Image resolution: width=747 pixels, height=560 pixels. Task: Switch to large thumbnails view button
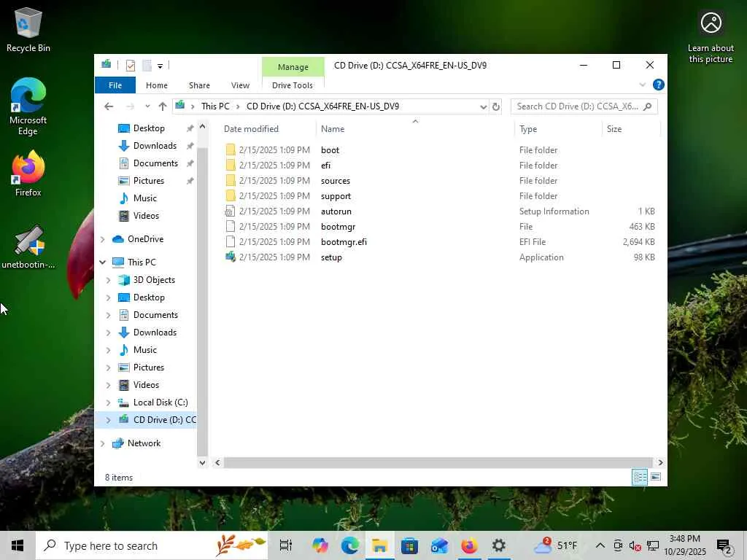tap(656, 477)
